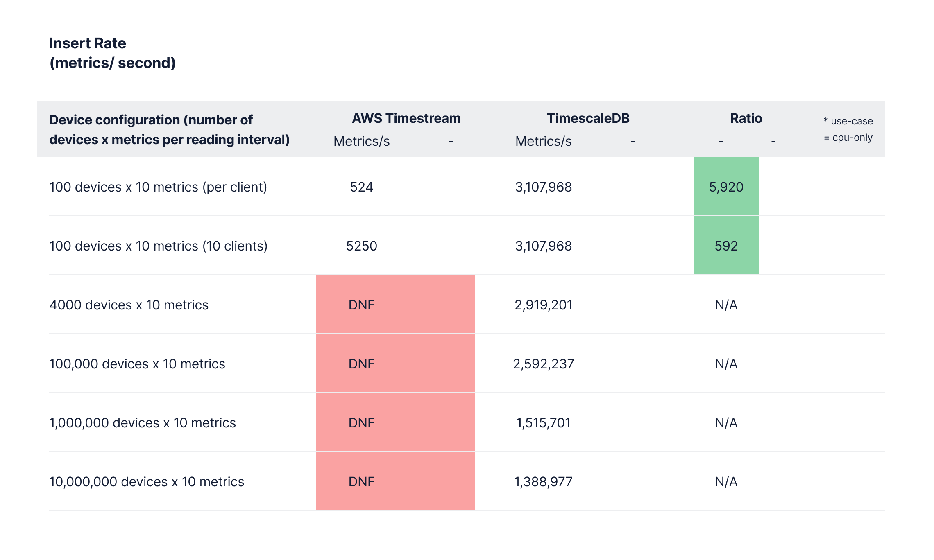Viewport: 934px width, 560px height.
Task: Select row label '10,000,000 devices x 10 metrics'
Action: [x=146, y=481]
